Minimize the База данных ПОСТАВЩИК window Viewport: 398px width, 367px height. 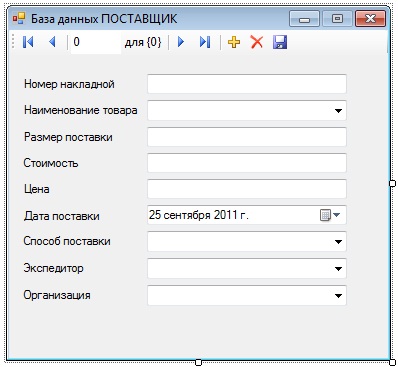point(304,19)
